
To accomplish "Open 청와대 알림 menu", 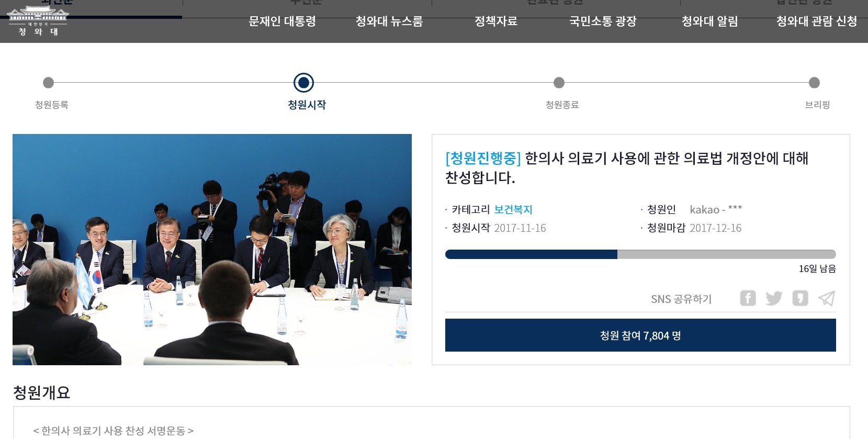I will tap(709, 21).
